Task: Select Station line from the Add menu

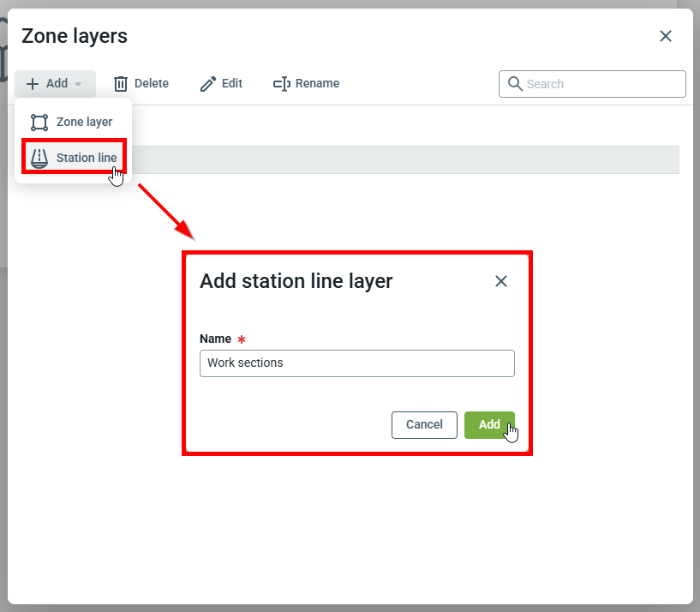Action: click(x=86, y=158)
